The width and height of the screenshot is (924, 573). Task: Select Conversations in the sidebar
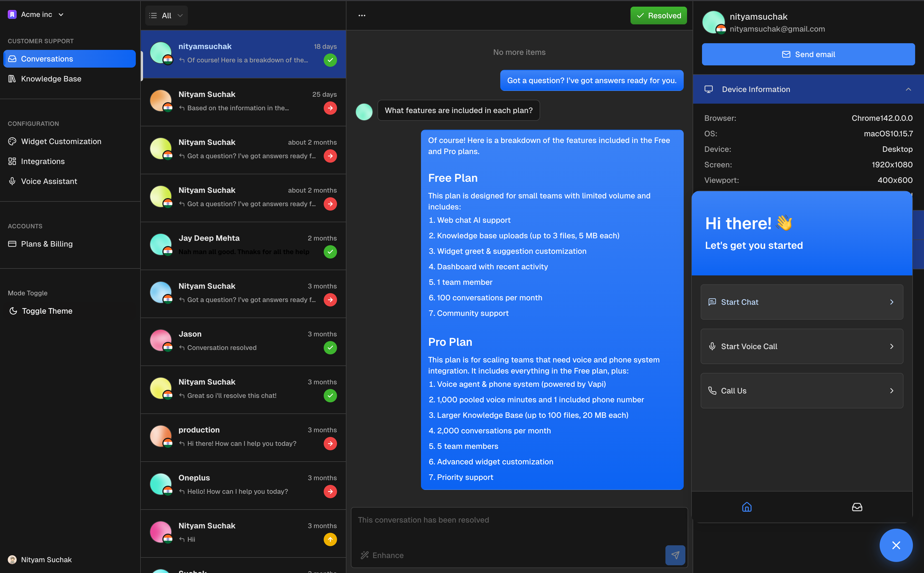coord(47,58)
